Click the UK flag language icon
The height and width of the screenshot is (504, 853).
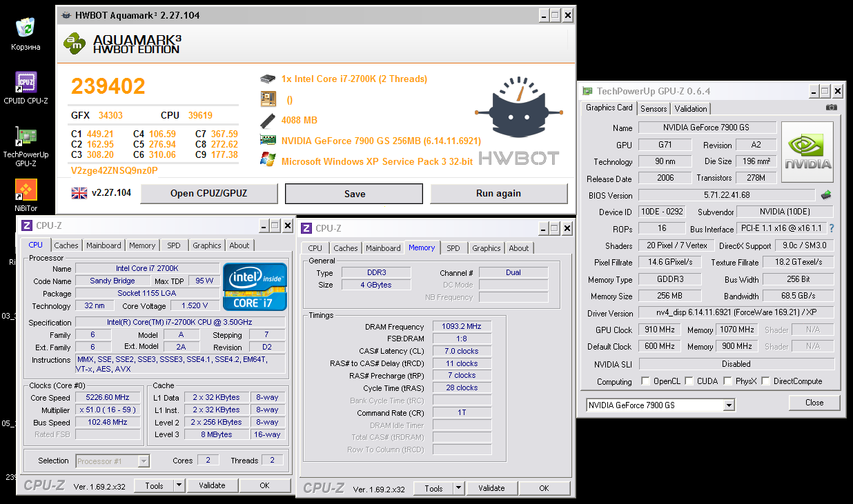[x=79, y=193]
